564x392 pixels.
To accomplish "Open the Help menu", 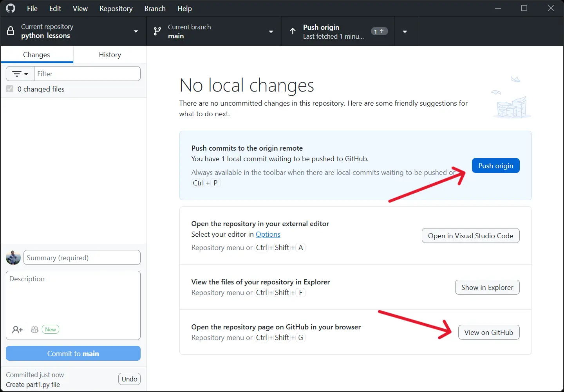I will click(184, 8).
